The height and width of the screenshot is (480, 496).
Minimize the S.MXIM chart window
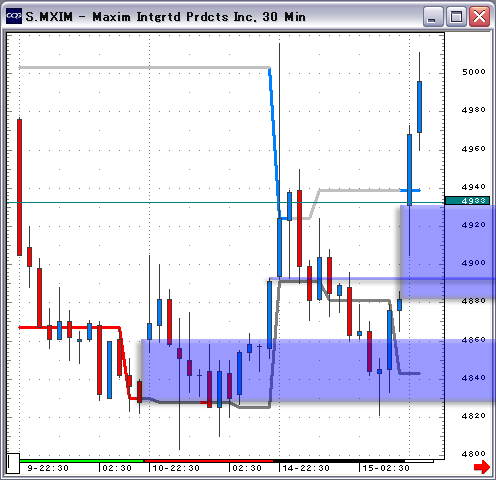(433, 16)
